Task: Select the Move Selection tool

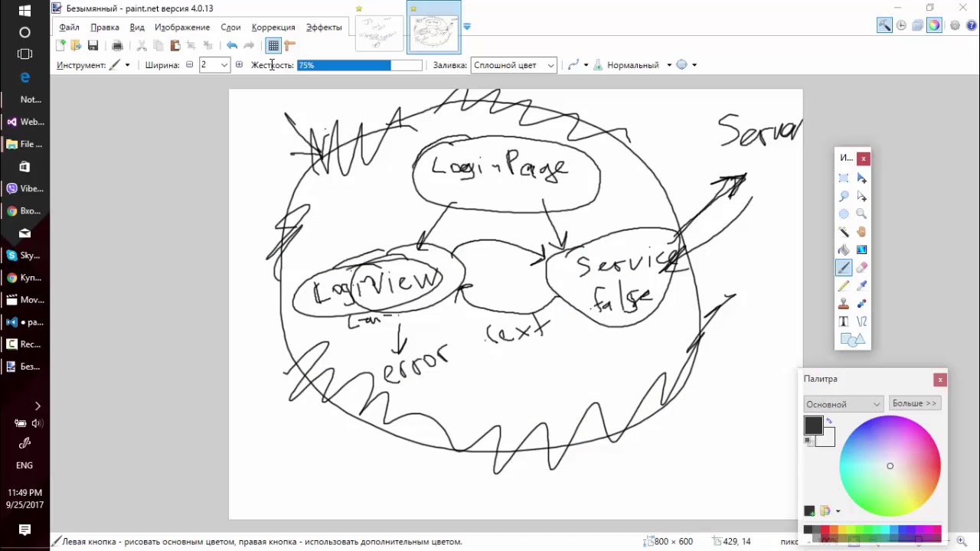Action: point(862,196)
